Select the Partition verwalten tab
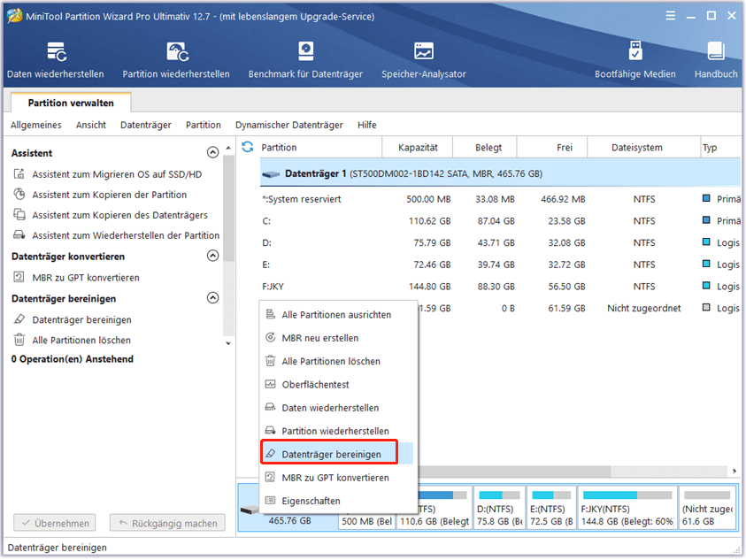Screen dimensions: 746x560 point(71,103)
